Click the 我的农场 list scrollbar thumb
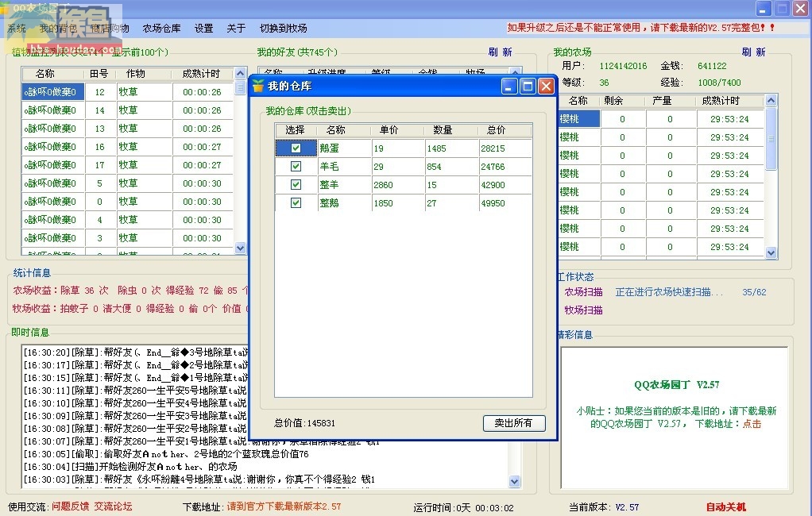This screenshot has height=516, width=812. pyautogui.click(x=771, y=139)
